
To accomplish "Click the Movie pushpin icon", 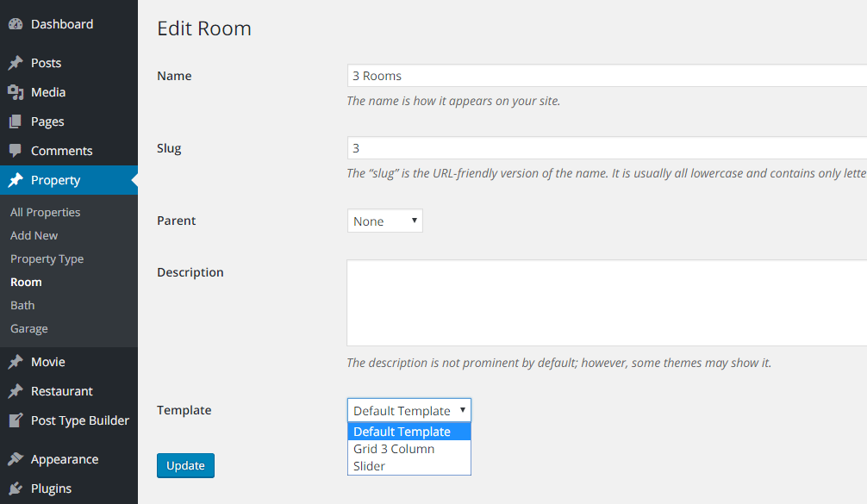I will coord(16,362).
